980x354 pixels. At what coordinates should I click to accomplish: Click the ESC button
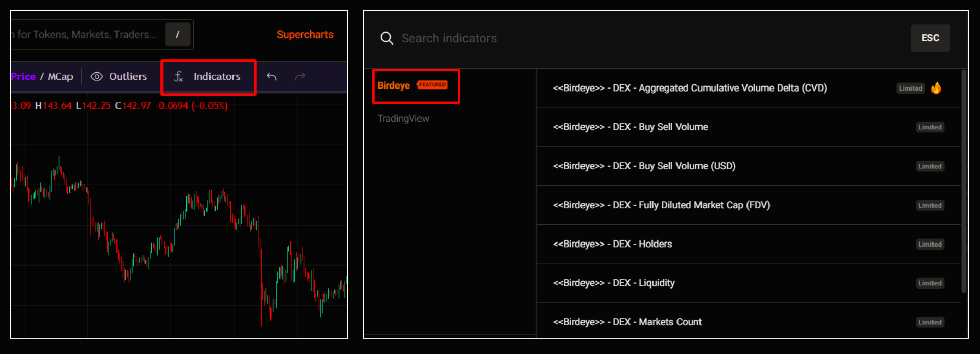coord(930,38)
